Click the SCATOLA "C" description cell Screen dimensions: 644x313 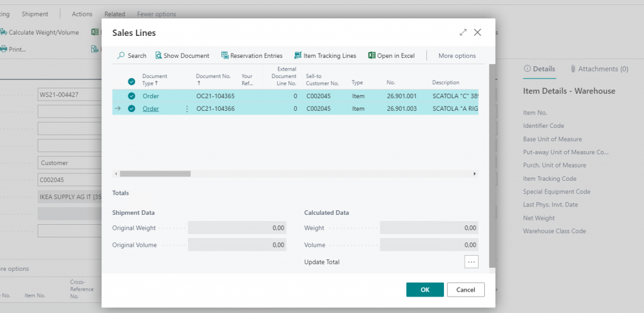point(455,96)
